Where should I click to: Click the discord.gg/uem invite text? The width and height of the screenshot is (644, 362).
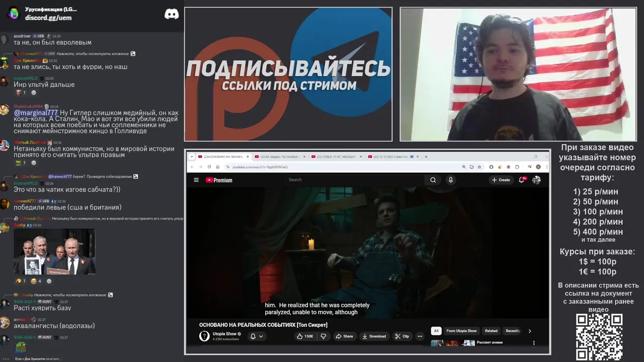48,18
